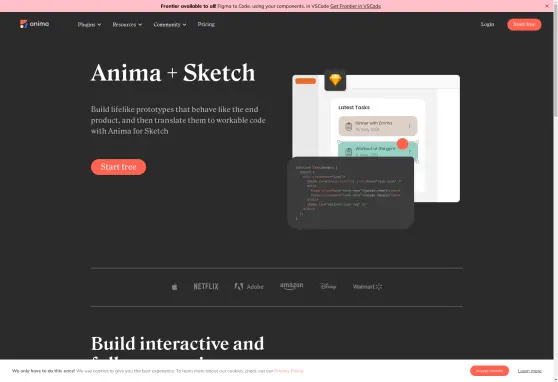Click the Amazon logo
The width and height of the screenshot is (558, 382).
point(291,286)
